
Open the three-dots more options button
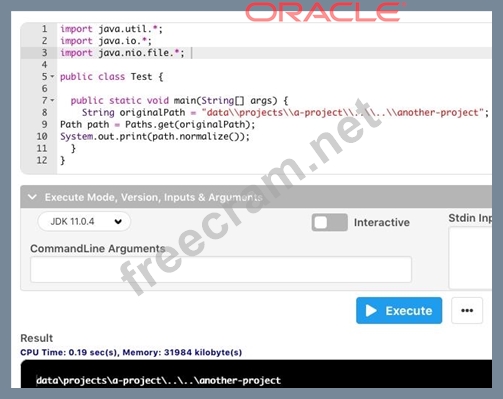pos(467,310)
